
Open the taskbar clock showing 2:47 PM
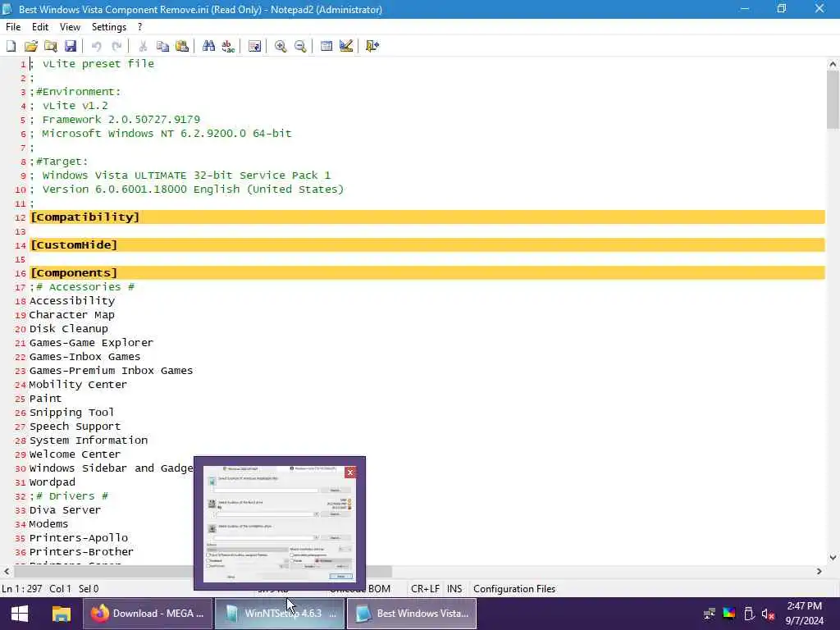tap(804, 614)
